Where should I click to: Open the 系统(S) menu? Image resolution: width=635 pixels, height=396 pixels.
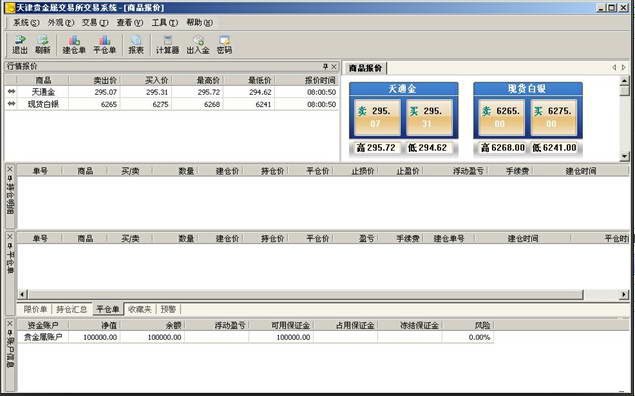(26, 23)
